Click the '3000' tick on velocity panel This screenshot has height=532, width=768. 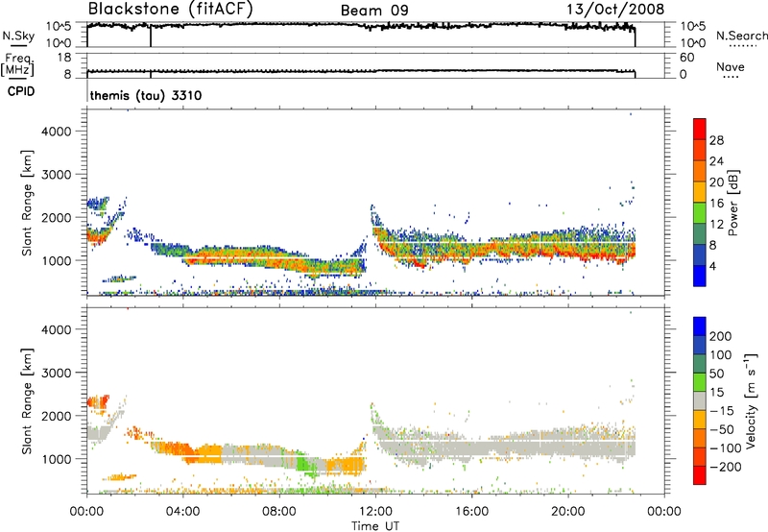pos(57,373)
